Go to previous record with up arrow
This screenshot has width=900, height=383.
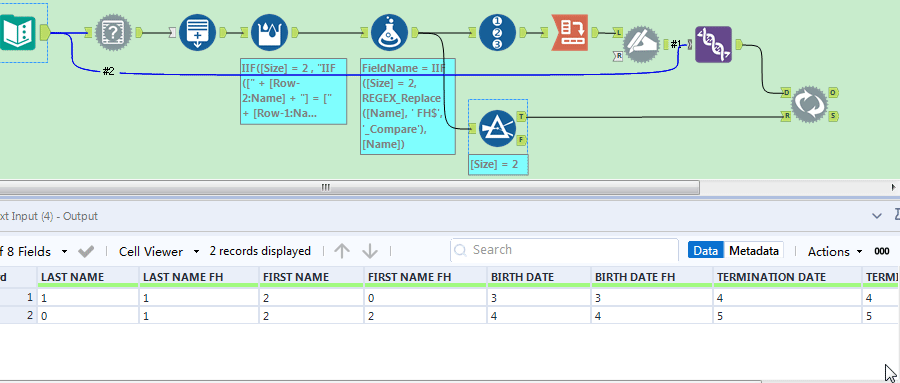pyautogui.click(x=342, y=251)
